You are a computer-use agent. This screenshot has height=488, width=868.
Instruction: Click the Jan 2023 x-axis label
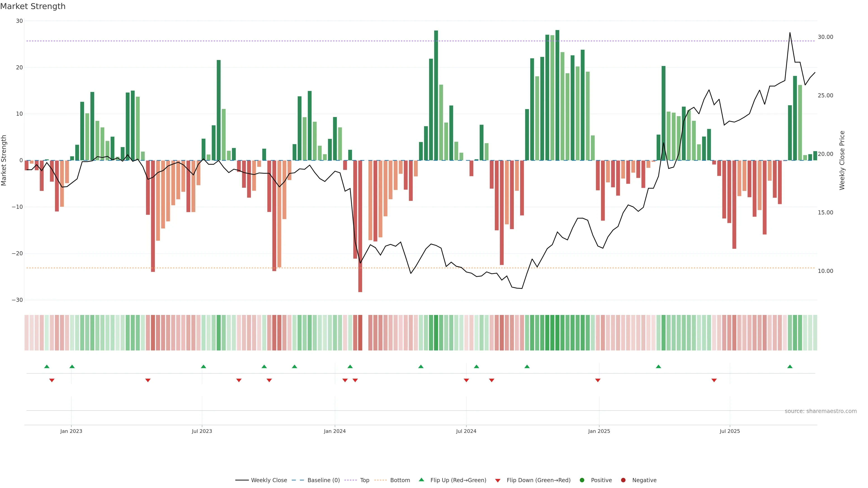pos(71,431)
